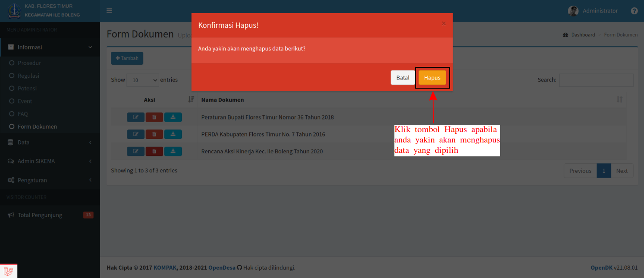Viewport: 644px width, 278px height.
Task: Edit Rencana Aksi Kinerja document
Action: 136,151
